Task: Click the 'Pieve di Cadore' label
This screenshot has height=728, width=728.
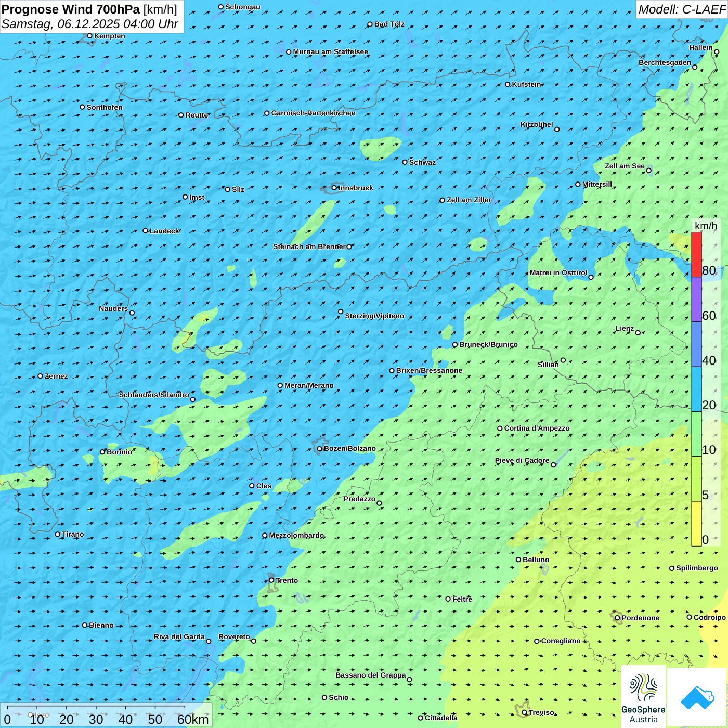Action: [x=522, y=460]
